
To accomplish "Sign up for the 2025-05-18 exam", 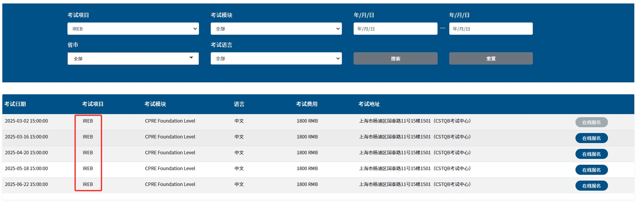I will point(591,170).
